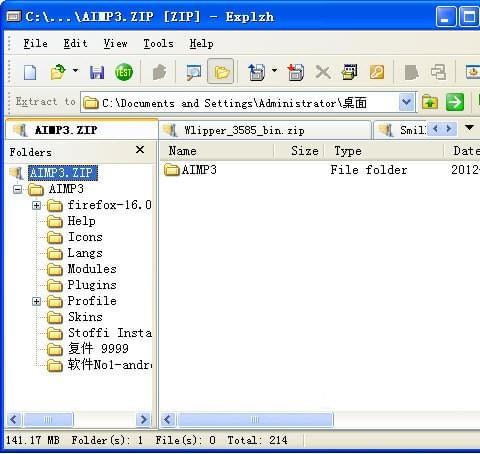The width and height of the screenshot is (480, 454).
Task: Sort by the Name column header
Action: (217, 151)
